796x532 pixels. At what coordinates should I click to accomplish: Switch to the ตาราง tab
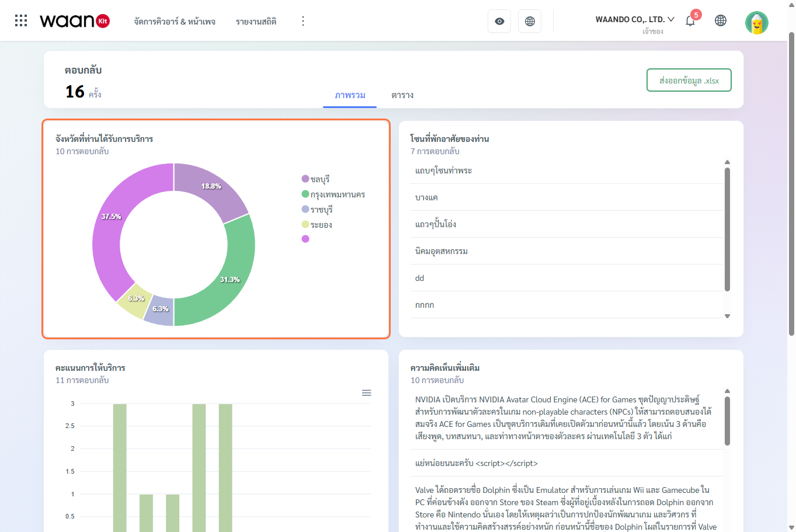click(x=402, y=95)
